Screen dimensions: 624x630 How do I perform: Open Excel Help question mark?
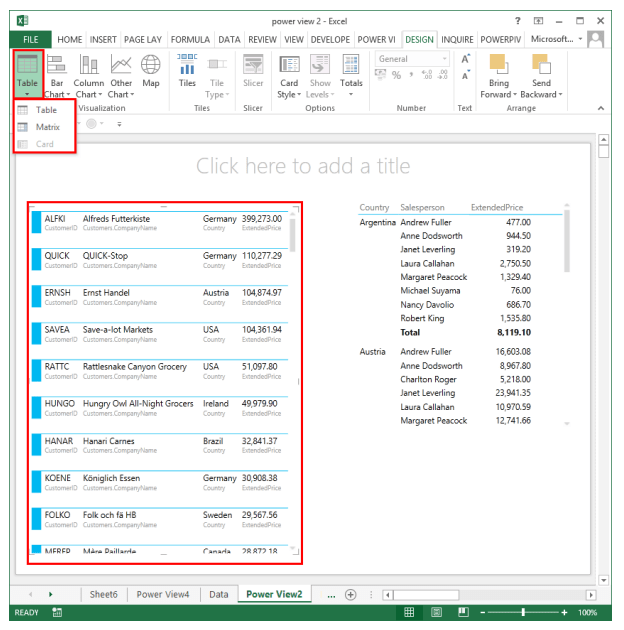518,20
